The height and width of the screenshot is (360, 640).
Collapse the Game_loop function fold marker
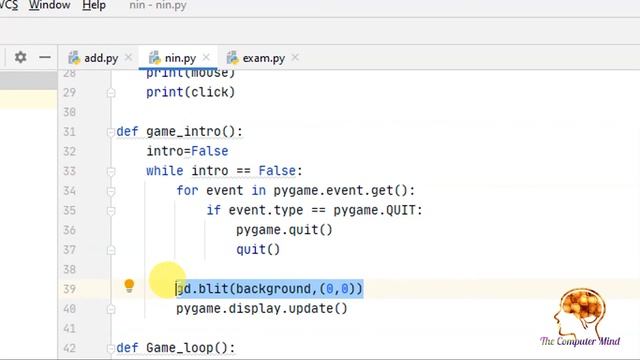coord(111,348)
